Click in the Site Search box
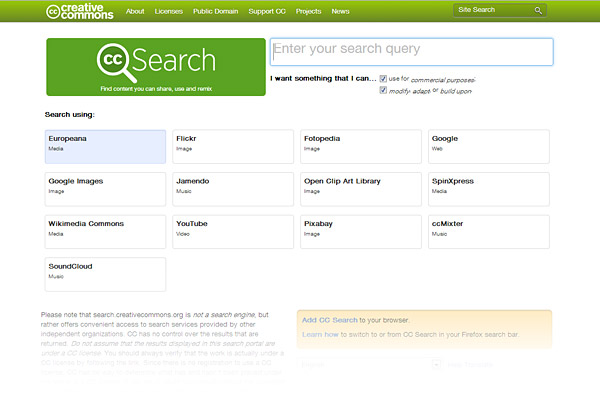 (x=492, y=11)
